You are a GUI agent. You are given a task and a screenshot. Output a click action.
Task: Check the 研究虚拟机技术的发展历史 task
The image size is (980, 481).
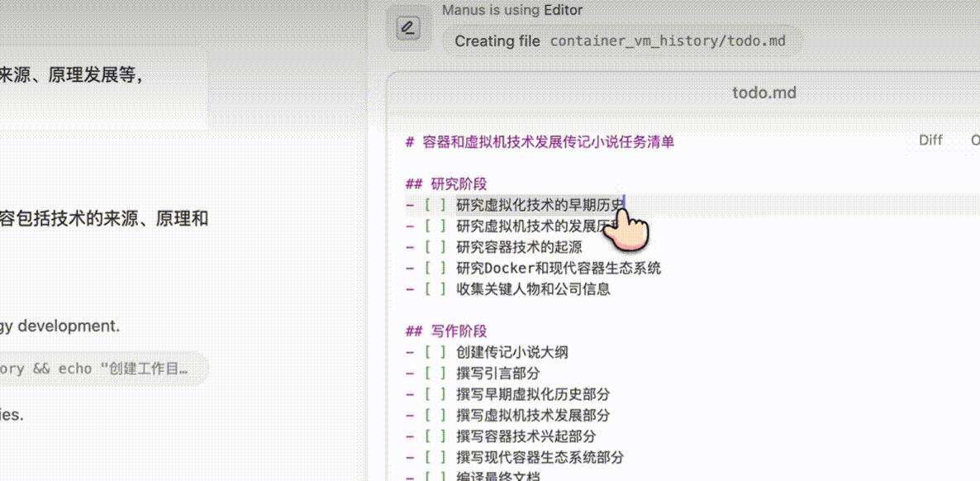pyautogui.click(x=432, y=226)
